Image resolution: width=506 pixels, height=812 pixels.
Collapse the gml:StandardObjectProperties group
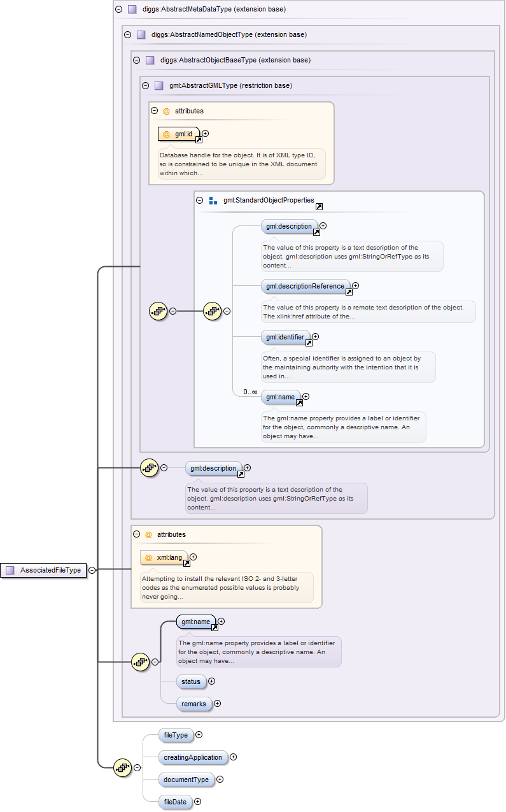click(x=200, y=200)
